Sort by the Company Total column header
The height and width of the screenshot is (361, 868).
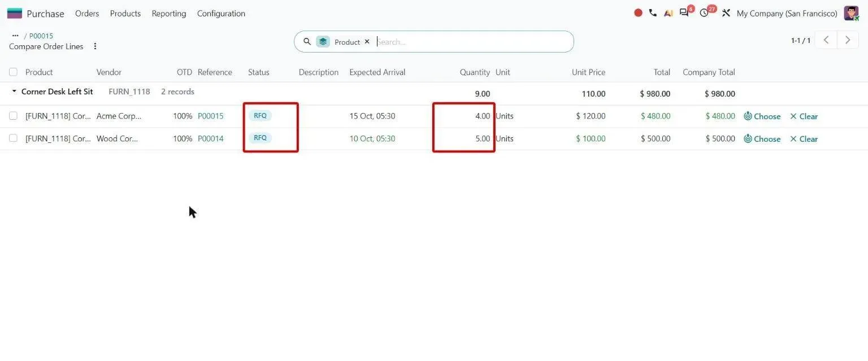point(709,72)
